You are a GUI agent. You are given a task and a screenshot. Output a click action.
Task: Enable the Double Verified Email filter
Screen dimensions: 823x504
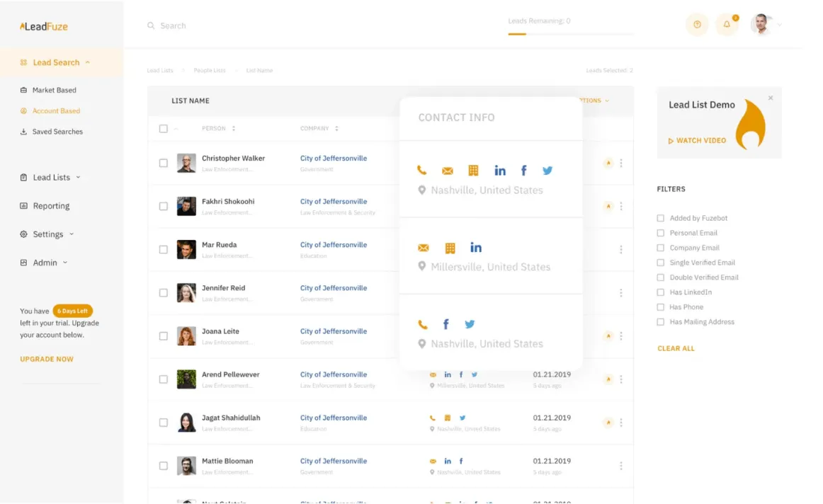pyautogui.click(x=660, y=277)
